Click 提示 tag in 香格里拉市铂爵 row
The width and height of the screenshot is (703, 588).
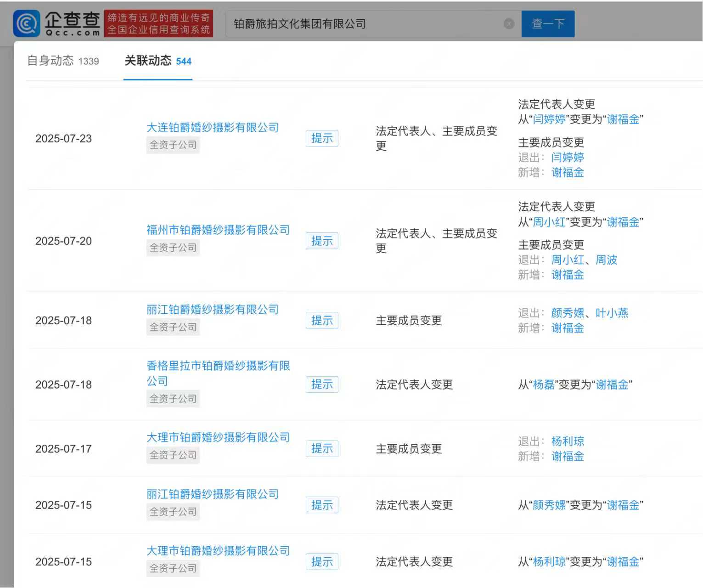click(x=322, y=384)
